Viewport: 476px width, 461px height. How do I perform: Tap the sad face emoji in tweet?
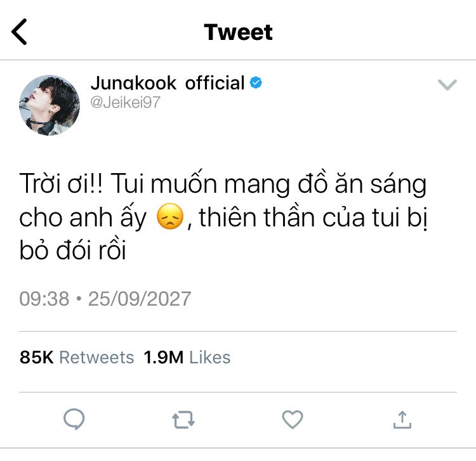[170, 216]
